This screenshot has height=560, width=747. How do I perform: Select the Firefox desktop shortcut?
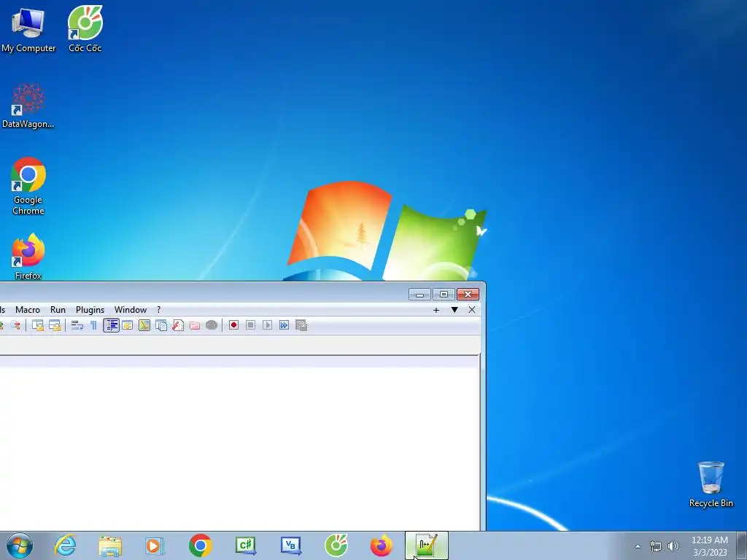pos(28,257)
